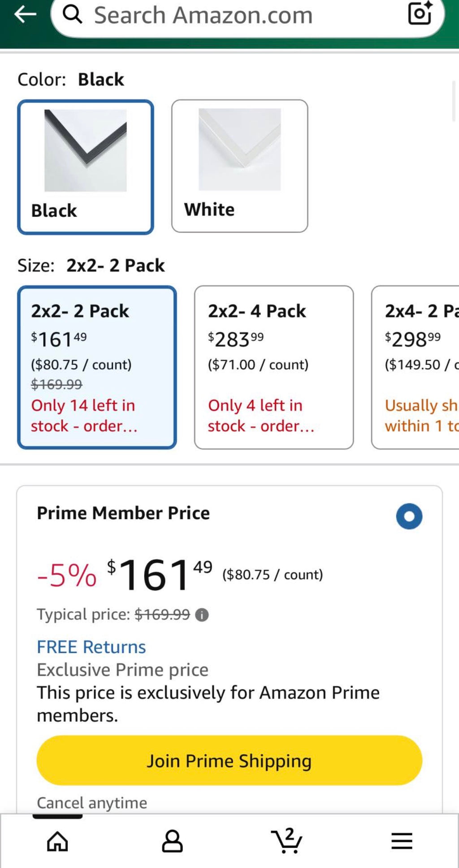Go to Home tab icon
459x868 pixels.
57,841
